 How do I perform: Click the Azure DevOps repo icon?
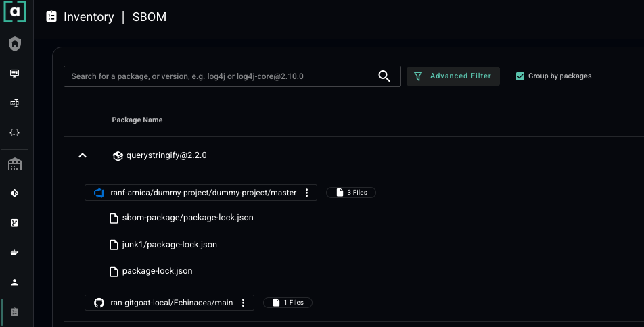(99, 193)
